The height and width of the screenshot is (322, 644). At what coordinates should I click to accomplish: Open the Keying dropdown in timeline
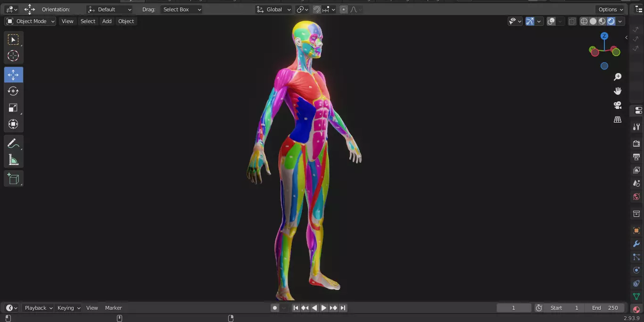point(68,308)
